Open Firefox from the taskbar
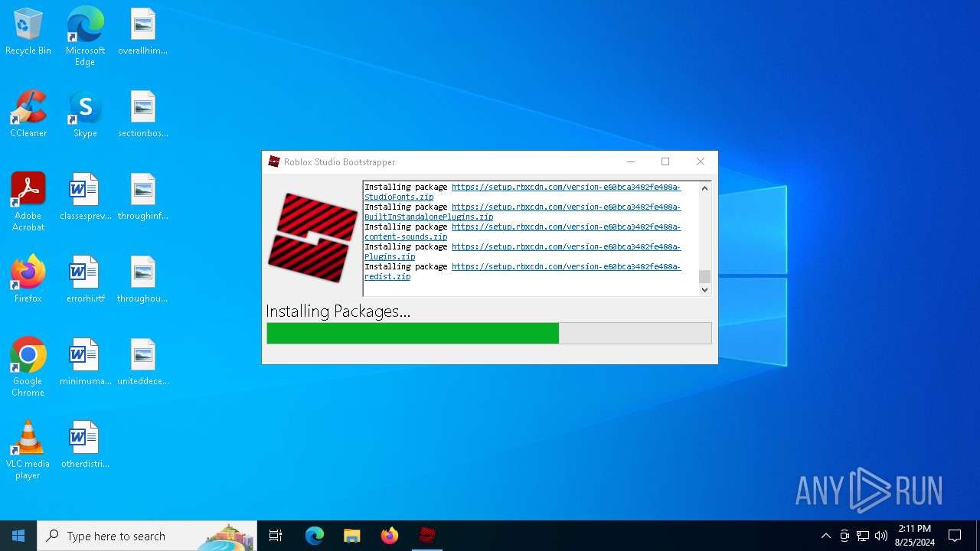Image resolution: width=980 pixels, height=551 pixels. (x=390, y=536)
